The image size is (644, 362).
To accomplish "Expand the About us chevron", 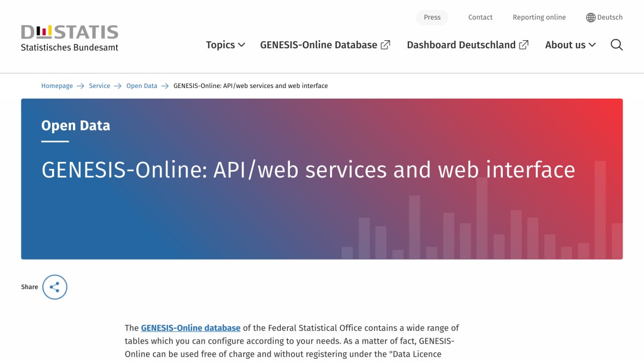I will point(592,45).
